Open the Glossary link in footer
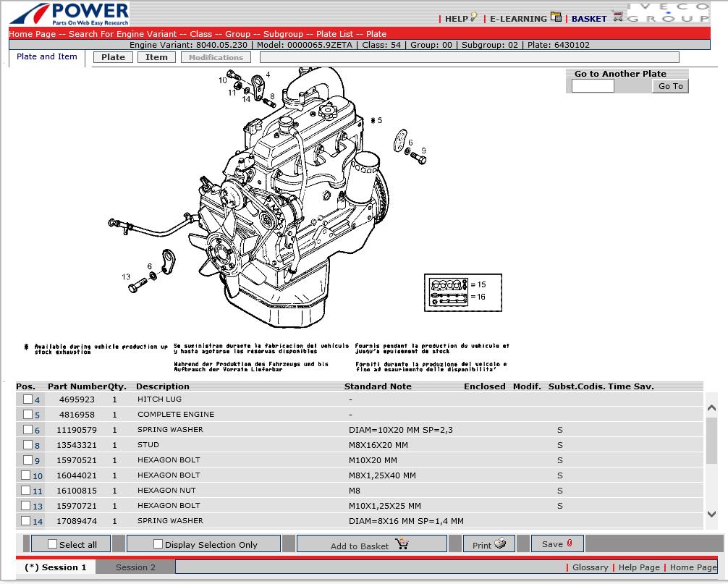The width and height of the screenshot is (728, 584). [590, 567]
